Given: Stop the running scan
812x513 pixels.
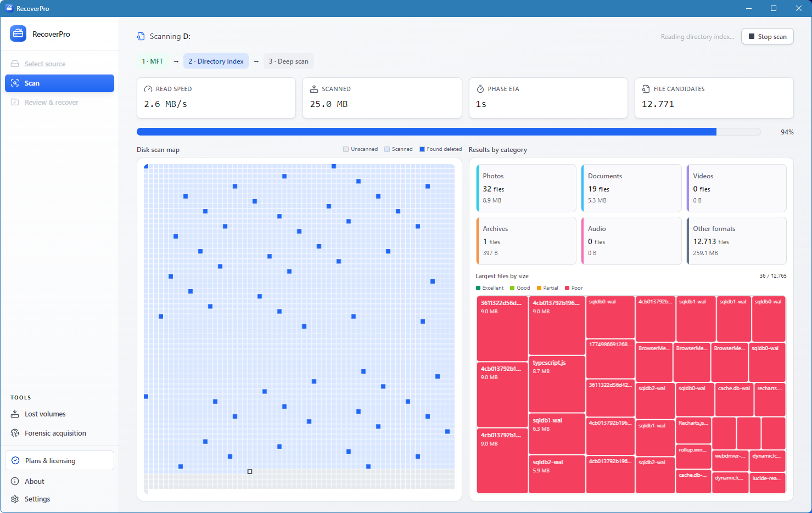Looking at the screenshot, I should [768, 36].
